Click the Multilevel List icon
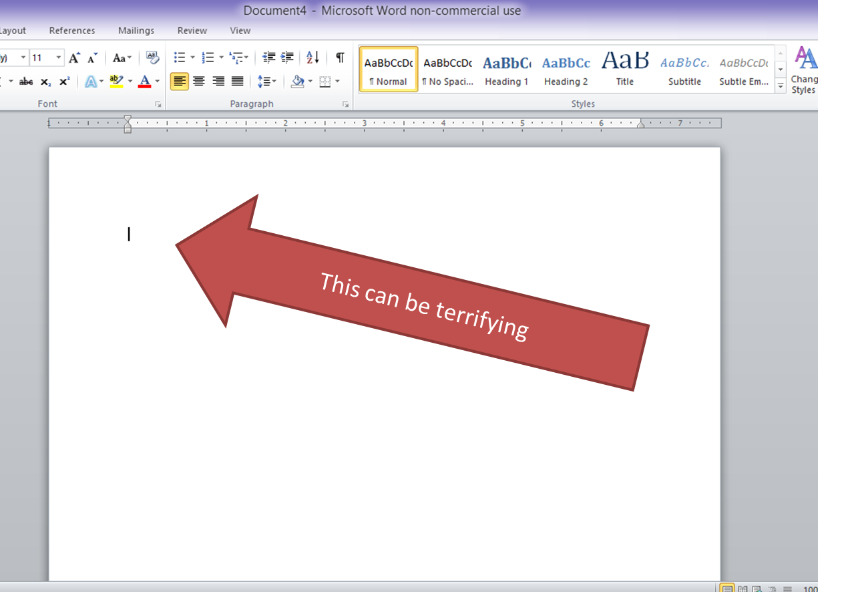This screenshot has width=868, height=592. coord(236,58)
